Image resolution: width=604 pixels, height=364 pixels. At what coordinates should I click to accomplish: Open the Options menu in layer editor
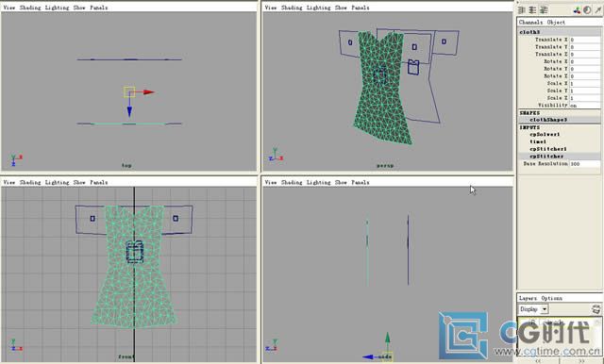pyautogui.click(x=551, y=298)
